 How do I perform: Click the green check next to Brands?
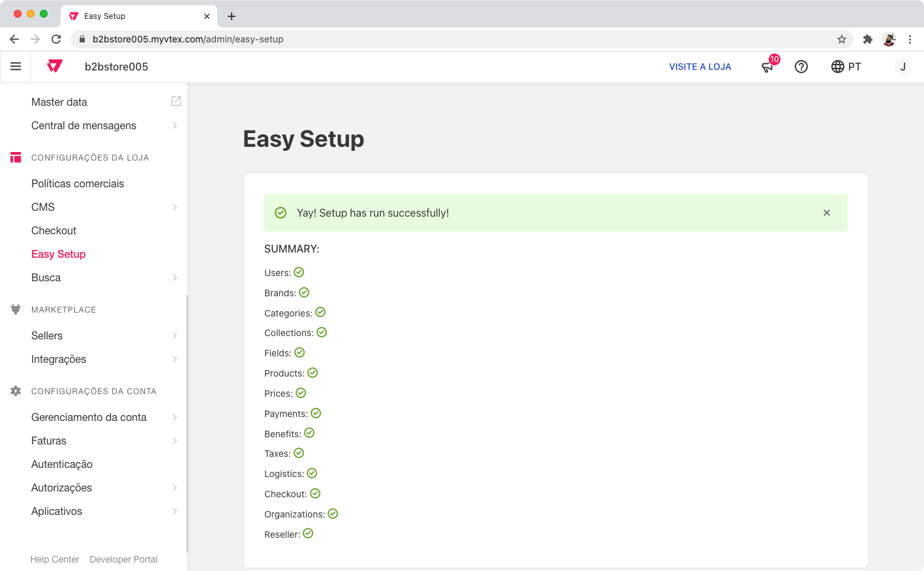point(304,292)
